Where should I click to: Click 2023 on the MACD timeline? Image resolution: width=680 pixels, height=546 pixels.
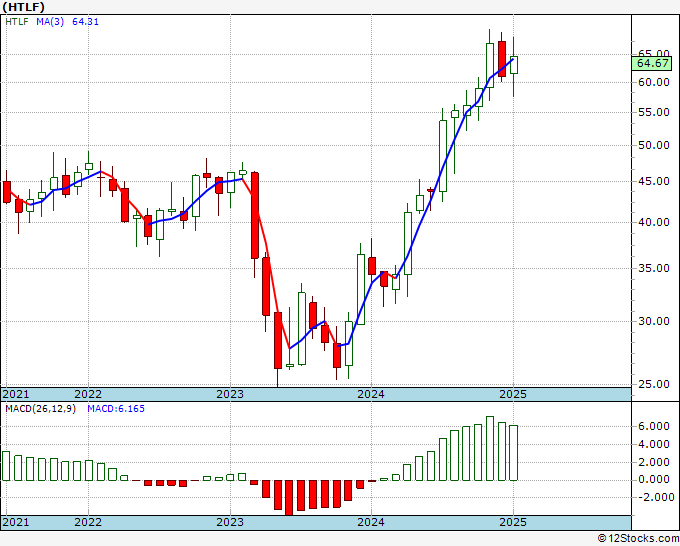click(230, 522)
